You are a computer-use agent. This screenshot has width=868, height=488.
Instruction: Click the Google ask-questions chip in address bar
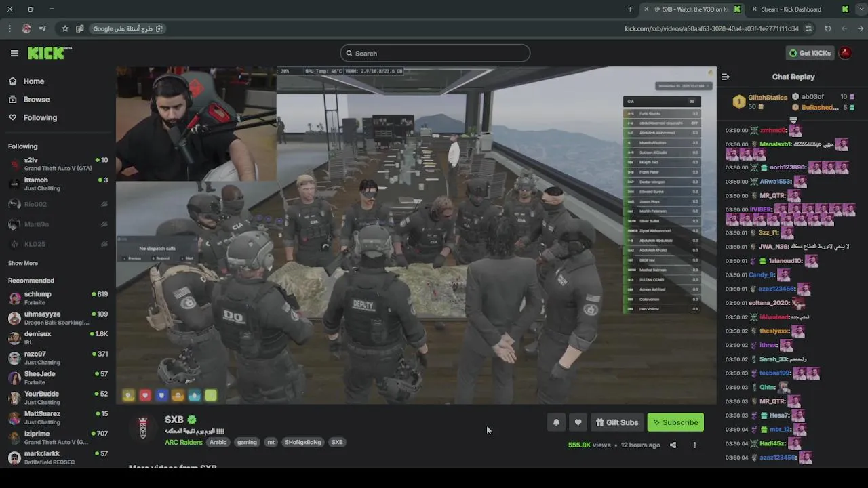127,28
